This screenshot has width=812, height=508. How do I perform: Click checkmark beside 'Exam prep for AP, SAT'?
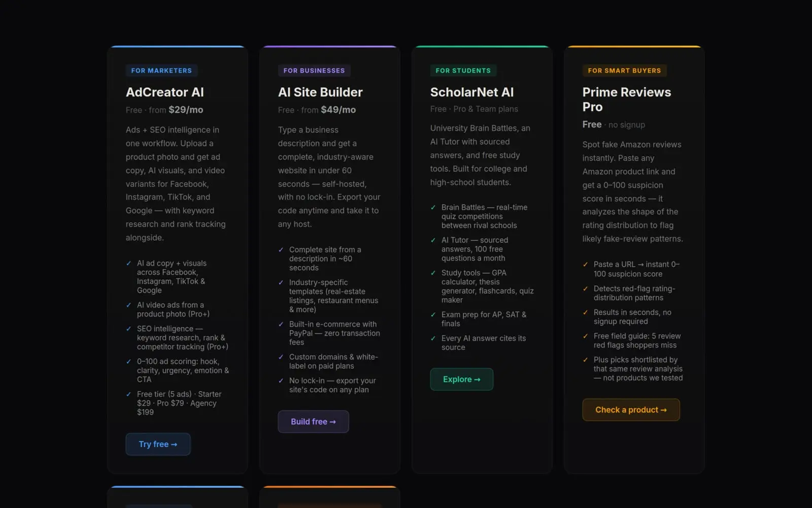pos(433,314)
